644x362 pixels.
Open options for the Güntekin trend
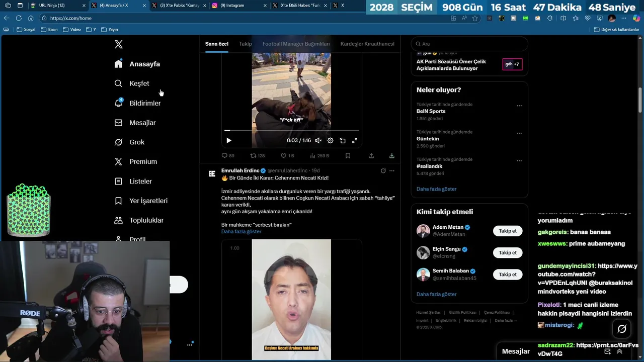(519, 133)
